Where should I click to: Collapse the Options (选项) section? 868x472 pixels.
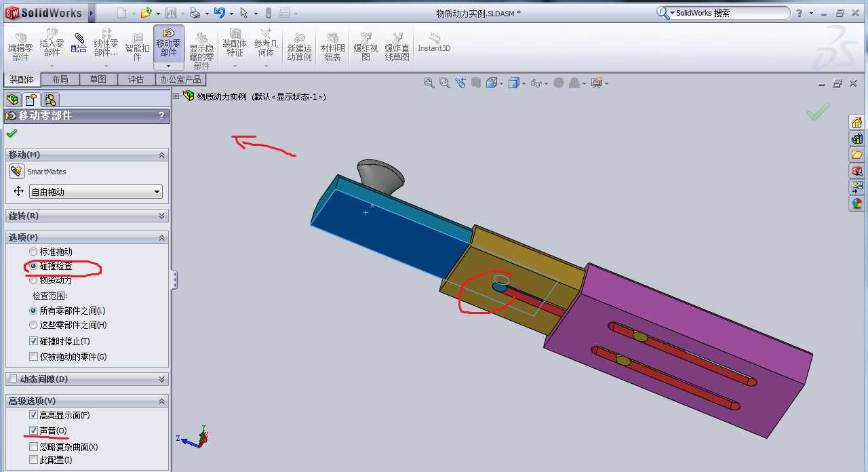pos(161,237)
